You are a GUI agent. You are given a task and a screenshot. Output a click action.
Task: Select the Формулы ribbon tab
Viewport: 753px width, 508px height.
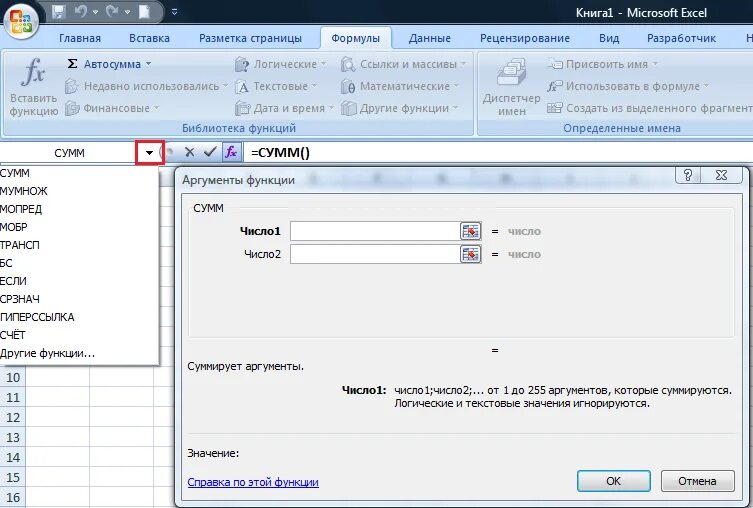[x=355, y=38]
